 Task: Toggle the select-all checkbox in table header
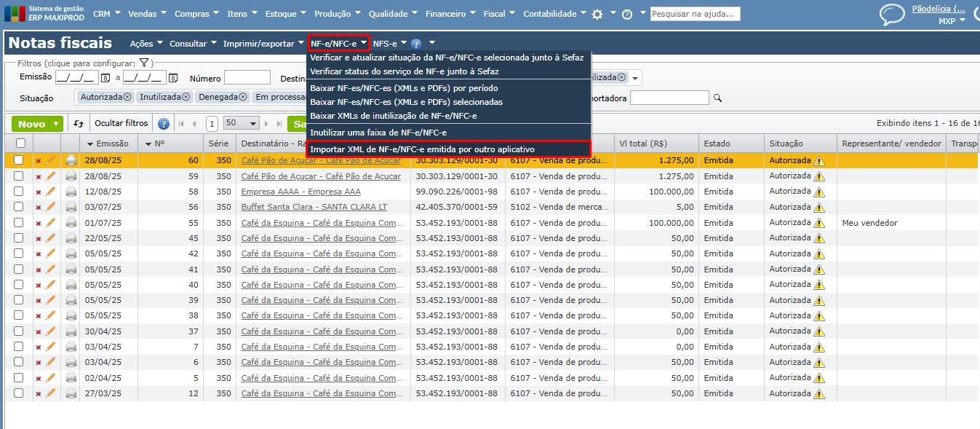tap(20, 143)
